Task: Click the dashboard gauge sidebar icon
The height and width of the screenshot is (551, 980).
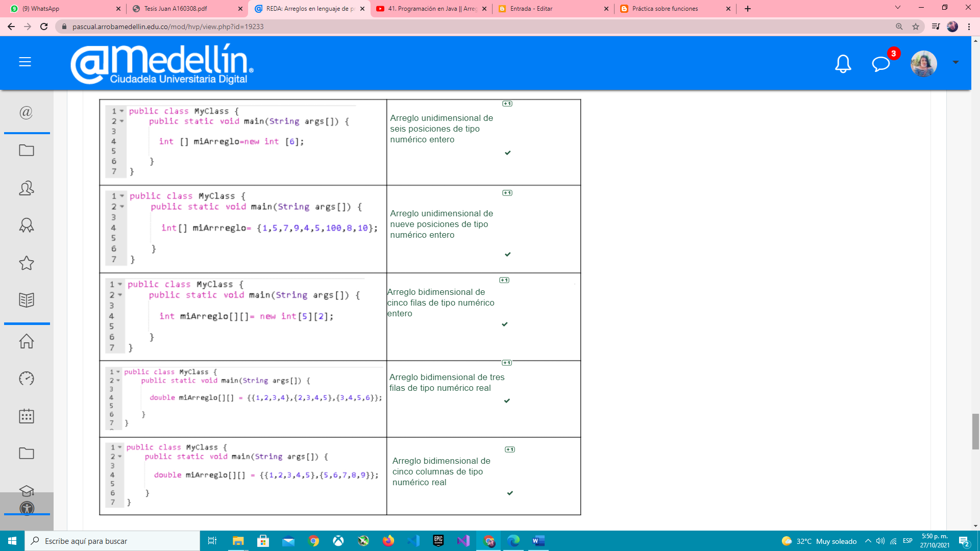Action: pos(27,378)
